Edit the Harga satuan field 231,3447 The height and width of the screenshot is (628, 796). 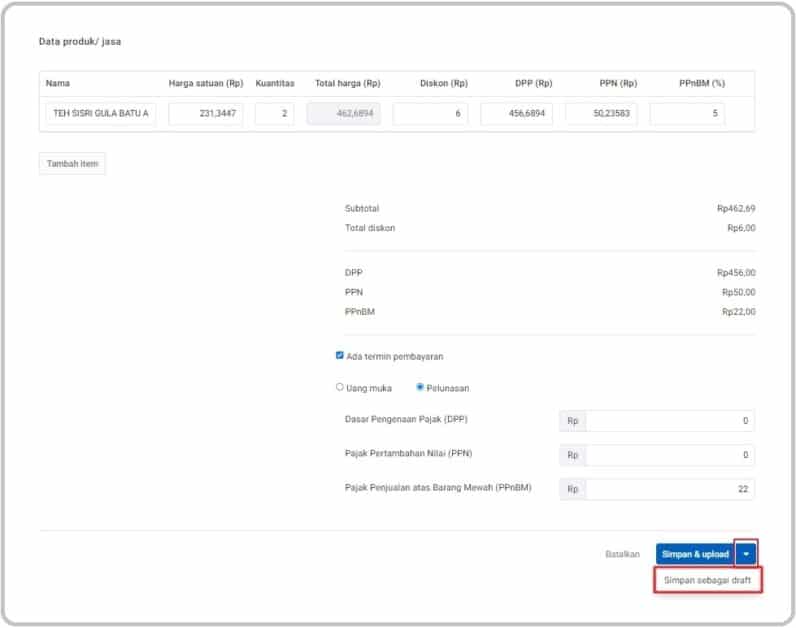tap(206, 114)
